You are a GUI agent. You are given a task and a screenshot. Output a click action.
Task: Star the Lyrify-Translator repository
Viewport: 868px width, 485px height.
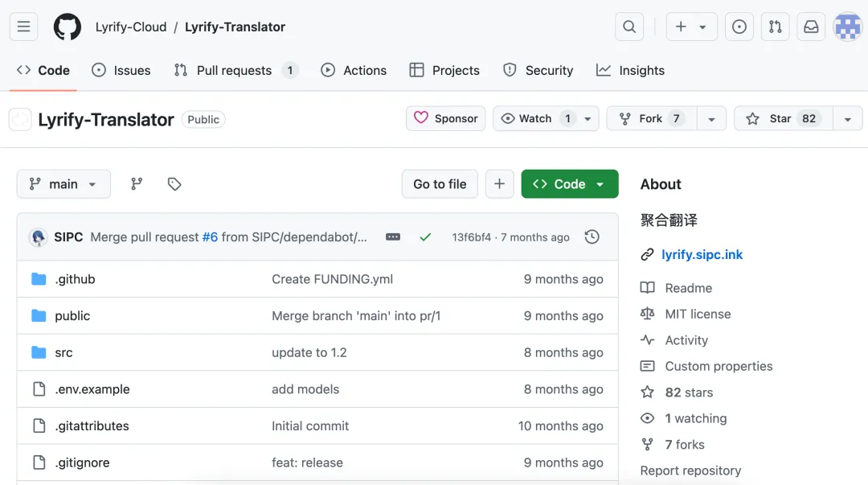click(784, 118)
